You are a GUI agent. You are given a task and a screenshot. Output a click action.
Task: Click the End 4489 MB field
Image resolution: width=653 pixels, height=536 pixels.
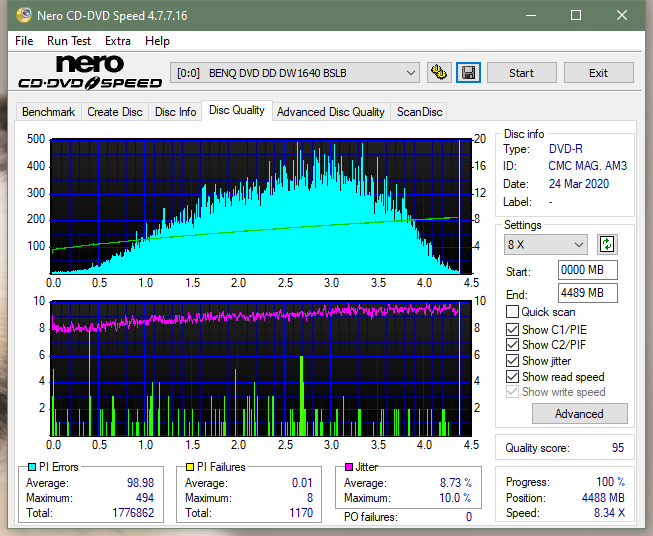click(587, 293)
